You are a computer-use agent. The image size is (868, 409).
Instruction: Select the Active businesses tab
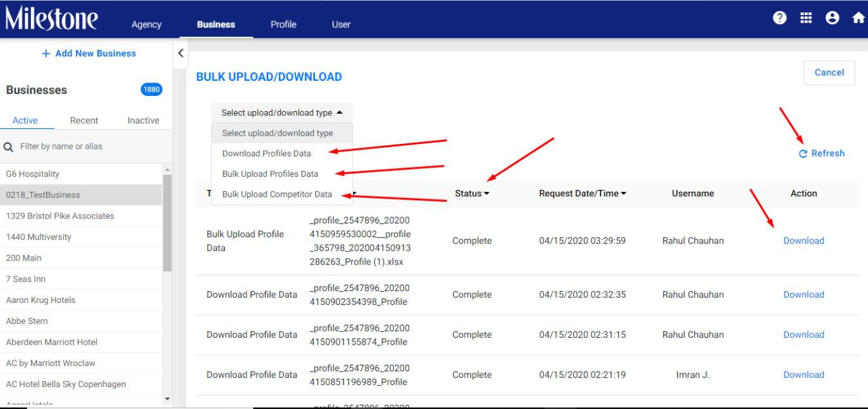coord(25,120)
